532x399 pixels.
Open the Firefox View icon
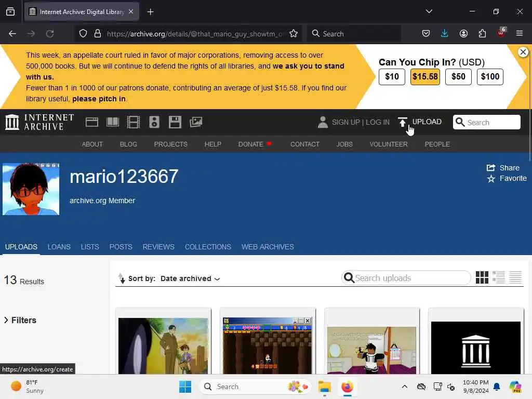pos(10,12)
